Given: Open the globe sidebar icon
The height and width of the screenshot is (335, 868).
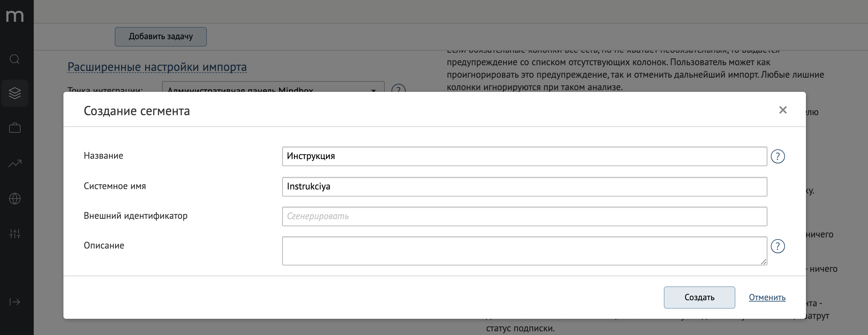Looking at the screenshot, I should tap(15, 199).
